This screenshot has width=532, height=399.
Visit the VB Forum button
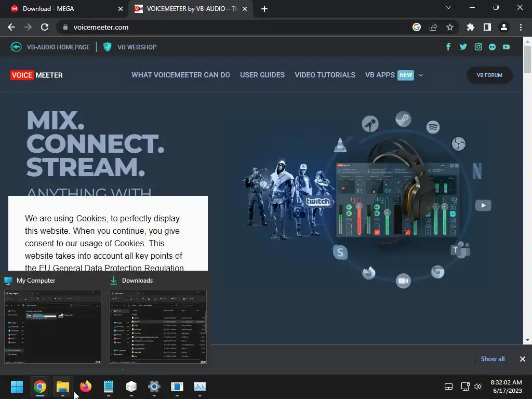(x=489, y=75)
